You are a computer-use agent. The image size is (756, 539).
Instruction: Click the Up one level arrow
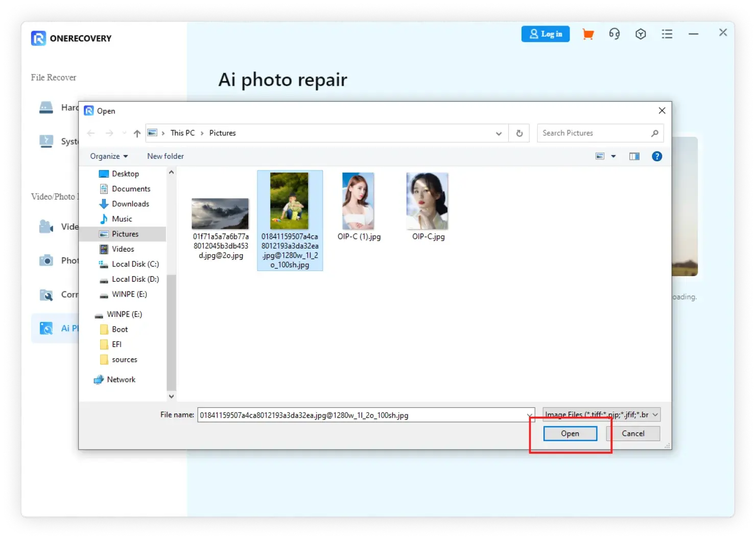(137, 133)
